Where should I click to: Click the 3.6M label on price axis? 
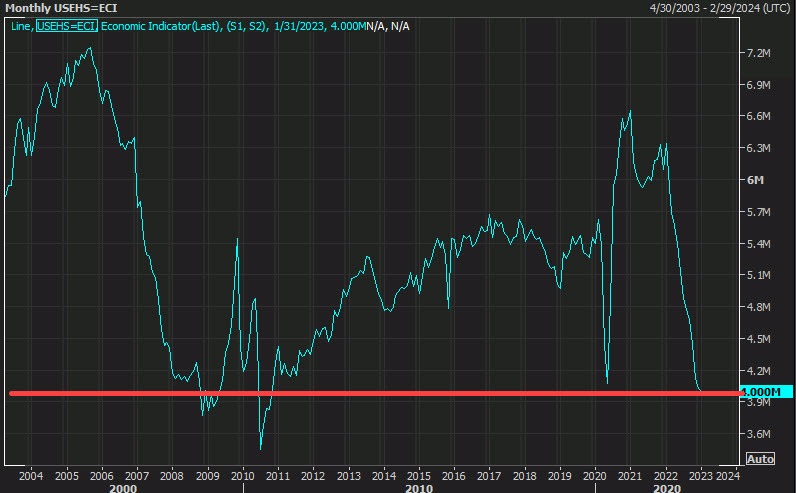pyautogui.click(x=760, y=434)
